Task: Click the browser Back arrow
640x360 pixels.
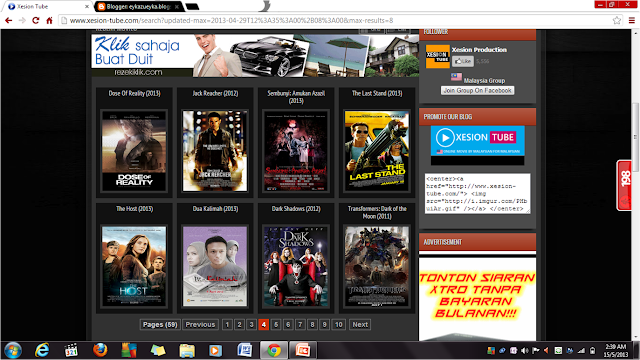Action: [x=9, y=20]
